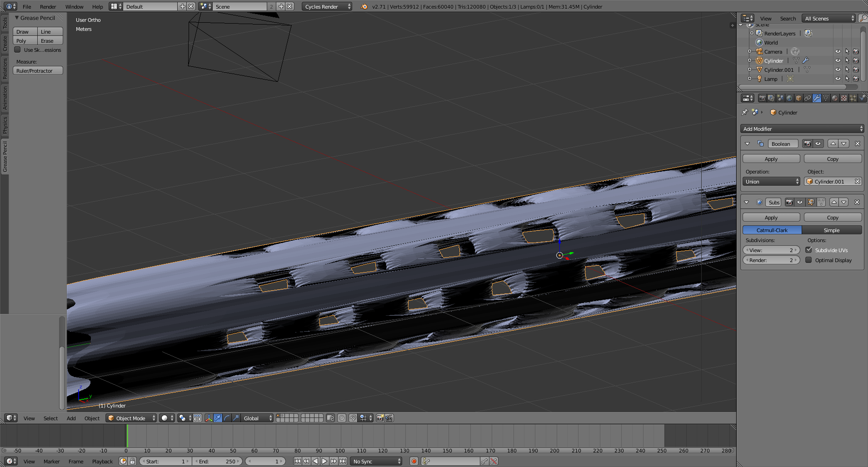
Task: Open the Render properties tab
Action: (762, 98)
